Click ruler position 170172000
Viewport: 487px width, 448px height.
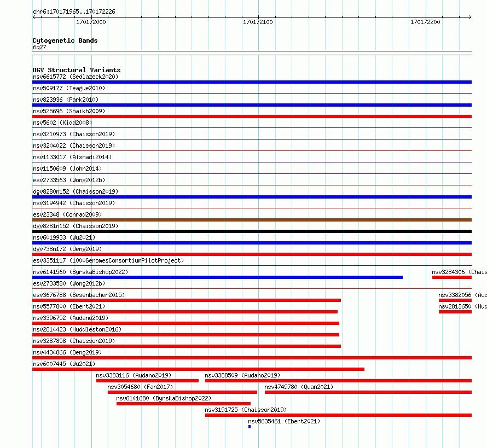click(91, 22)
